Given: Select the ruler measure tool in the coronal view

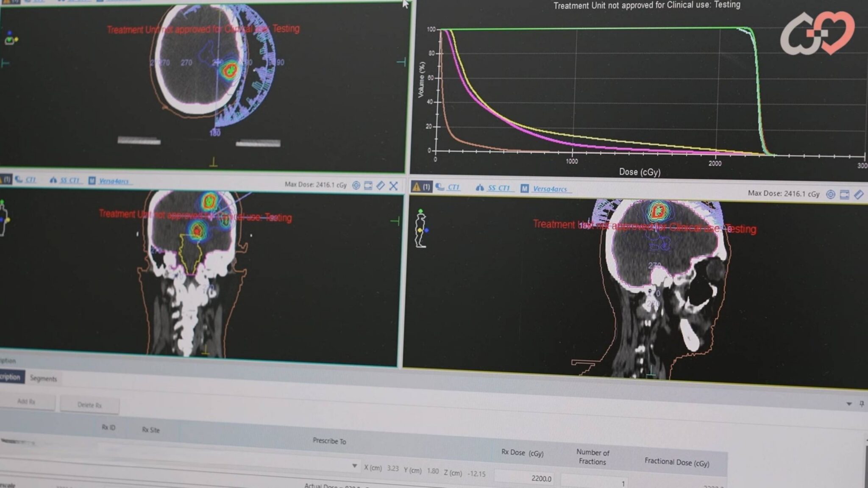Looking at the screenshot, I should (x=381, y=186).
